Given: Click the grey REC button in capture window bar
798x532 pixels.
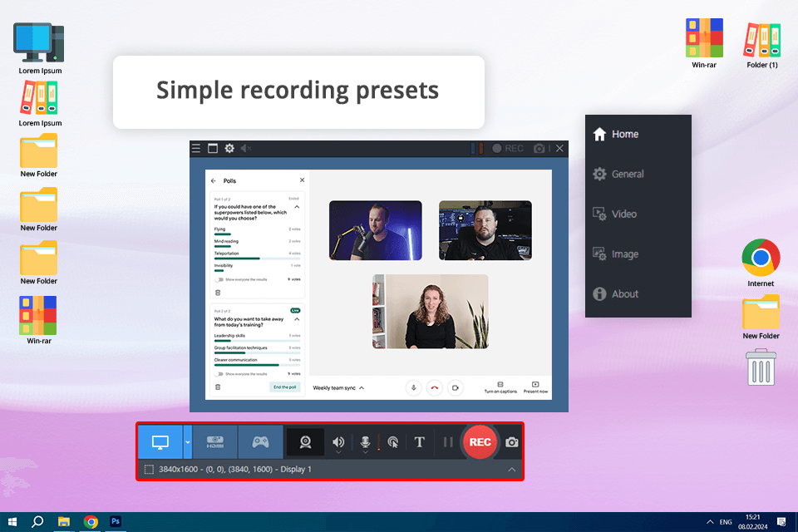Looking at the screenshot, I should click(x=508, y=148).
